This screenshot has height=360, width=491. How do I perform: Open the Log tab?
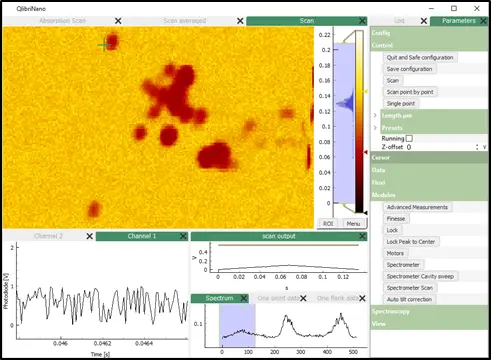click(399, 21)
